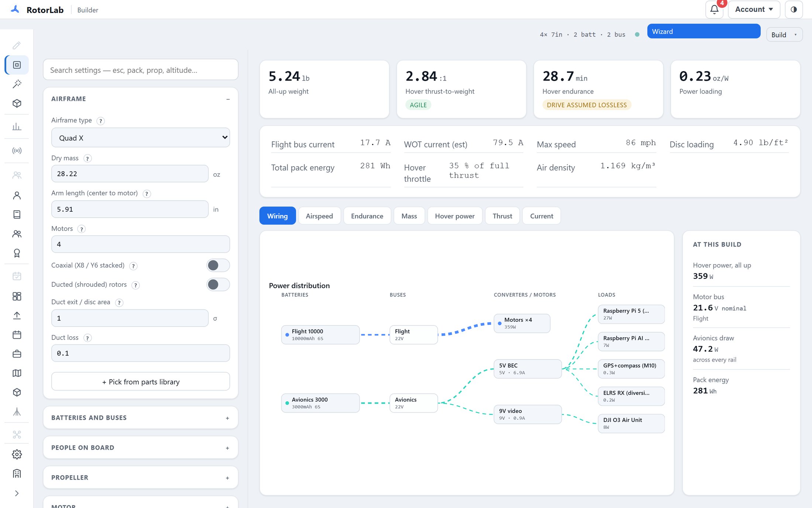This screenshot has height=508, width=812.
Task: Open the folded map sidebar icon
Action: (17, 373)
